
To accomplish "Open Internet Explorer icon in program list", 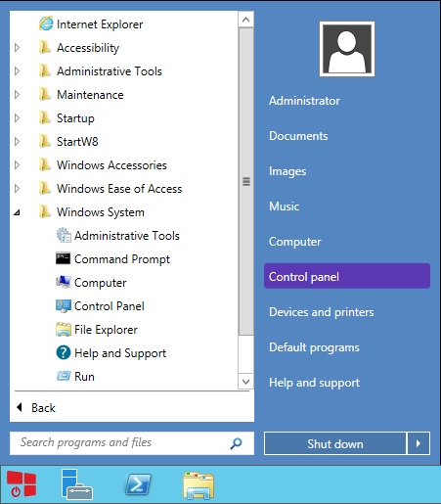I will 46,23.
